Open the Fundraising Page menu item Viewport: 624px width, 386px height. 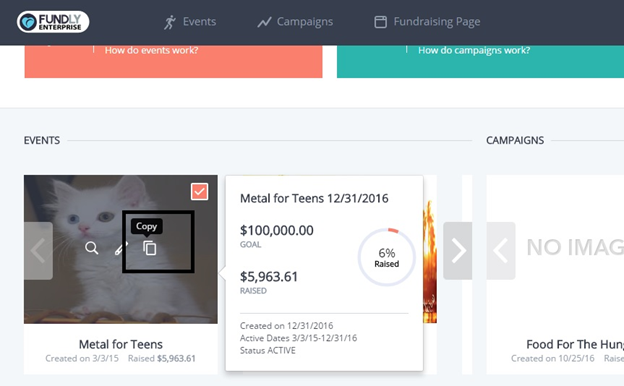click(437, 22)
